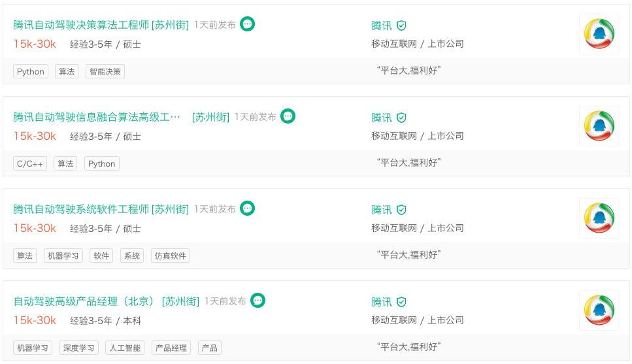Open Tencent logo in 腾讯自动驾驶信息融合算法 row
This screenshot has width=632, height=364.
[599, 126]
